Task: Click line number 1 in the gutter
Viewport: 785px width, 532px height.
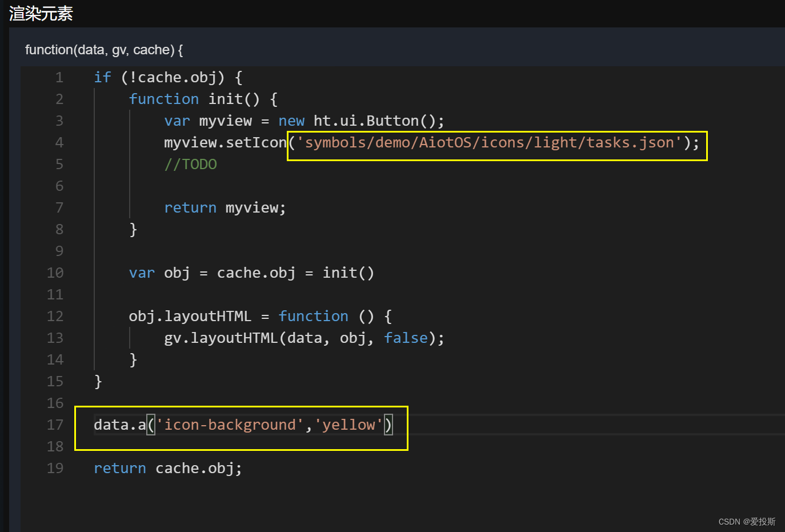Action: [x=59, y=77]
